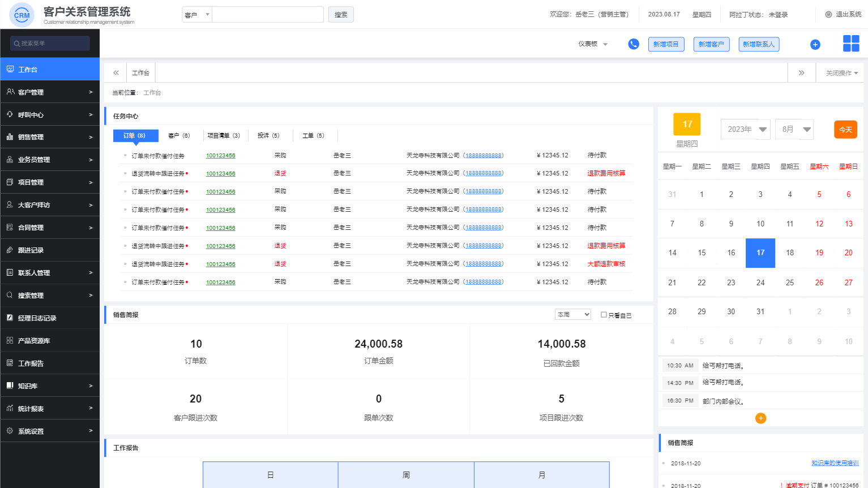Viewport: 868px width, 488px height.
Task: Open the 关闭操作 dropdown
Action: pyautogui.click(x=841, y=73)
